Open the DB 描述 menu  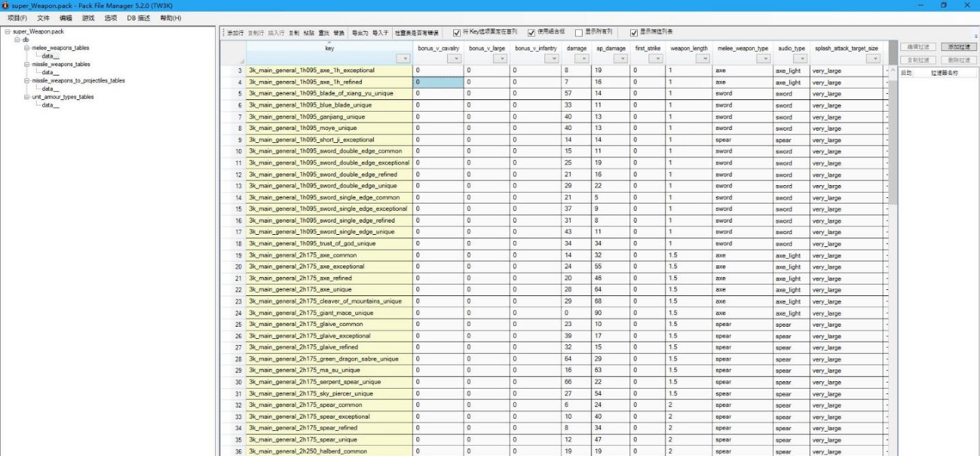pos(138,18)
